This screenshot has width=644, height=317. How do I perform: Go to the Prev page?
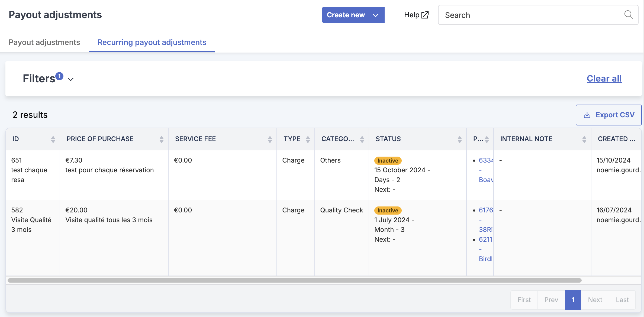[551, 300]
